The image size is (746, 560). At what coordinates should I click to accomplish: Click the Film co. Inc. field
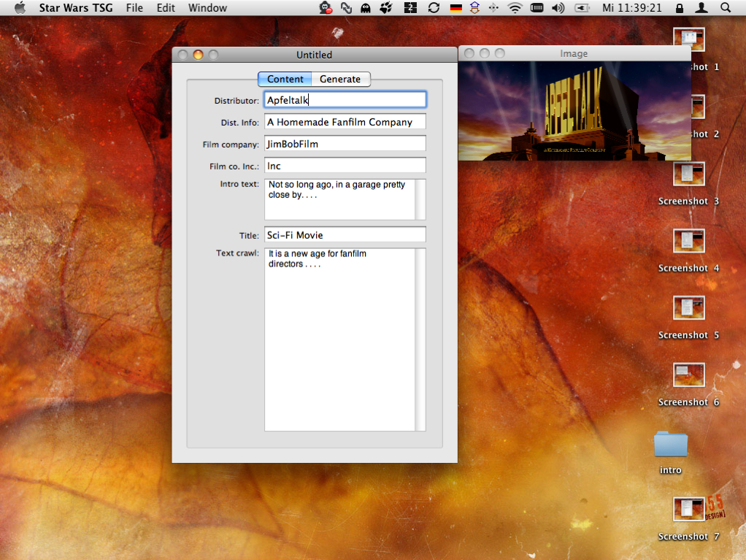[345, 166]
